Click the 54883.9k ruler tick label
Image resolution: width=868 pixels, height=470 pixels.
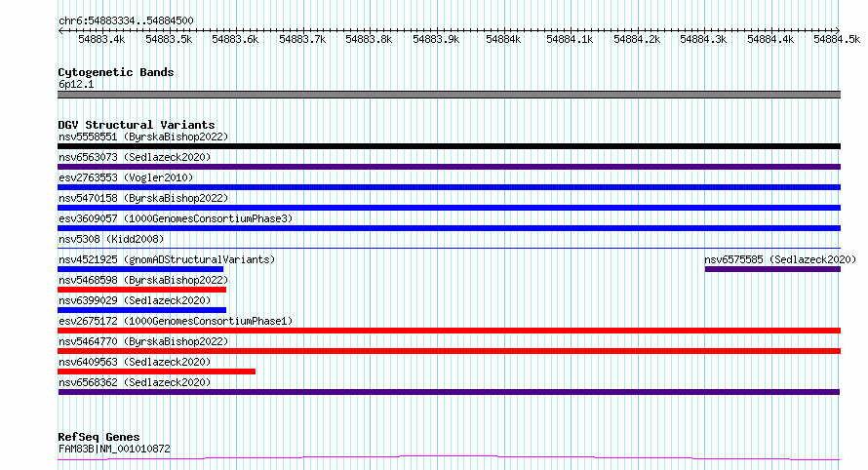click(x=436, y=40)
